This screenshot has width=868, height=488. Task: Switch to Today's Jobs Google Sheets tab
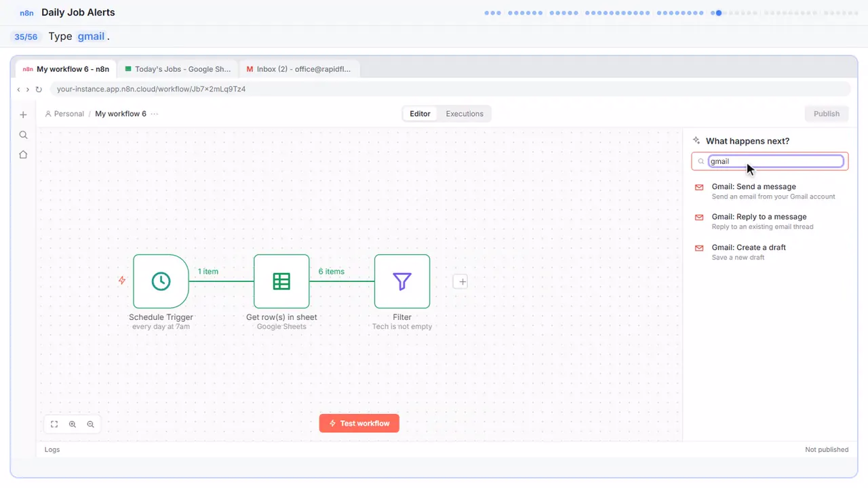pyautogui.click(x=178, y=69)
